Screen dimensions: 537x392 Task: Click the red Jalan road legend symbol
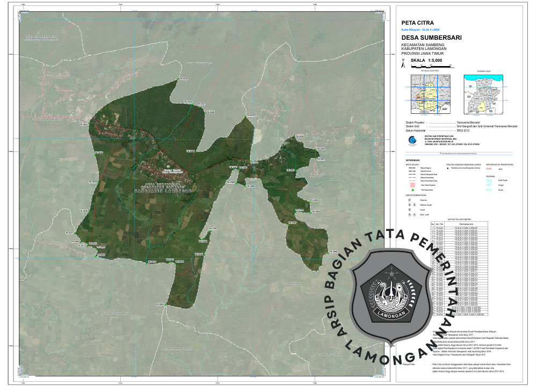(489, 168)
